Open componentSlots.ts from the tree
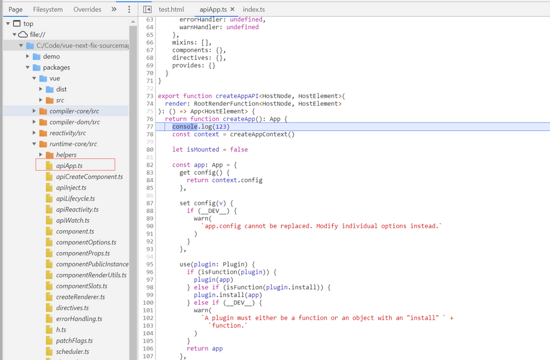The width and height of the screenshot is (550, 360). click(81, 286)
